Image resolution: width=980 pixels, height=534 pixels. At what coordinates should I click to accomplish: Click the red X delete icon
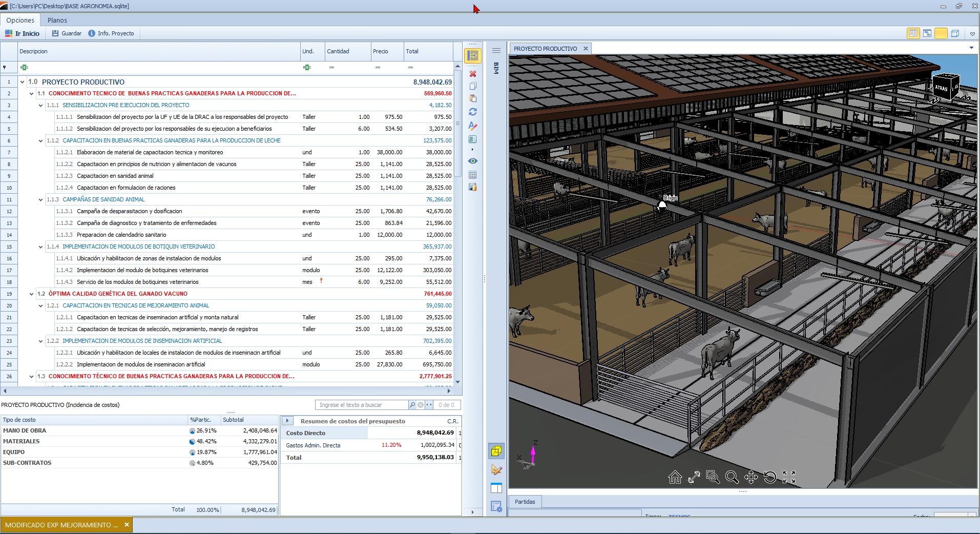(472, 74)
